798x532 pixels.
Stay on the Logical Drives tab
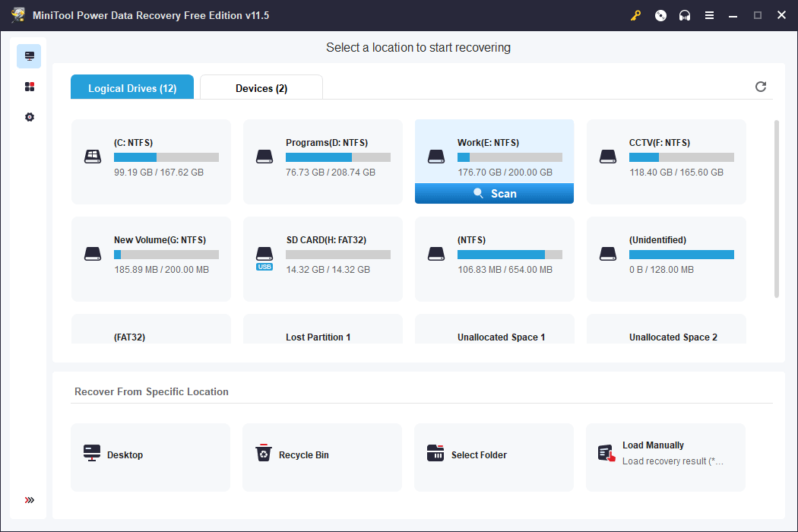point(131,87)
